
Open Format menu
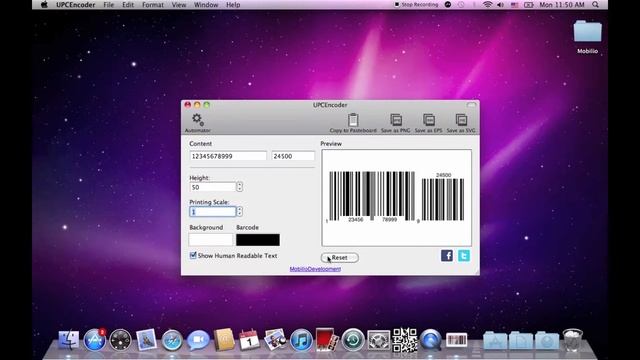[x=153, y=5]
